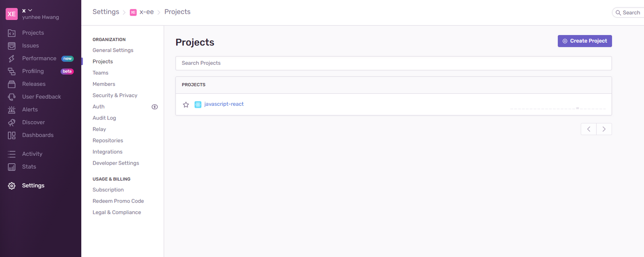Open Stats section
The image size is (644, 257).
pyautogui.click(x=29, y=167)
